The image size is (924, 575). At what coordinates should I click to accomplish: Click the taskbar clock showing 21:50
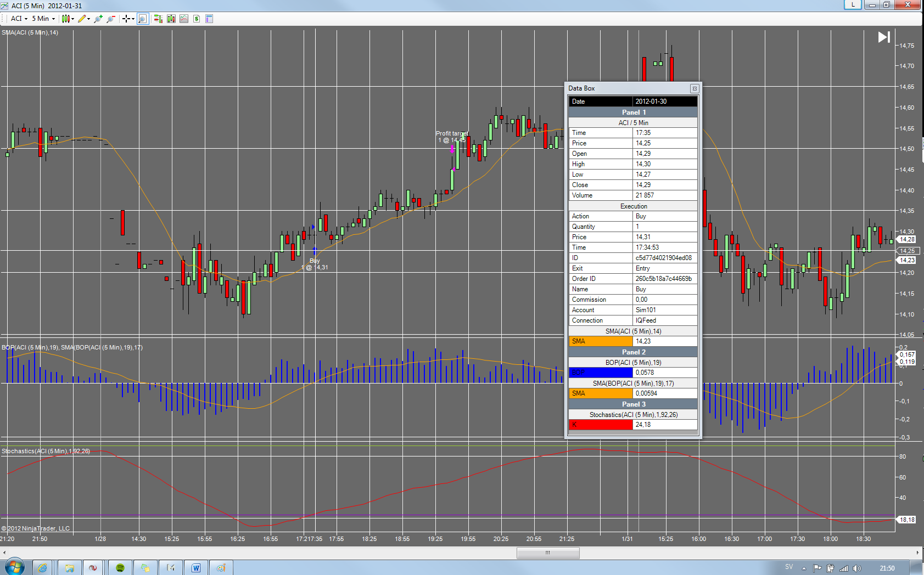point(887,568)
